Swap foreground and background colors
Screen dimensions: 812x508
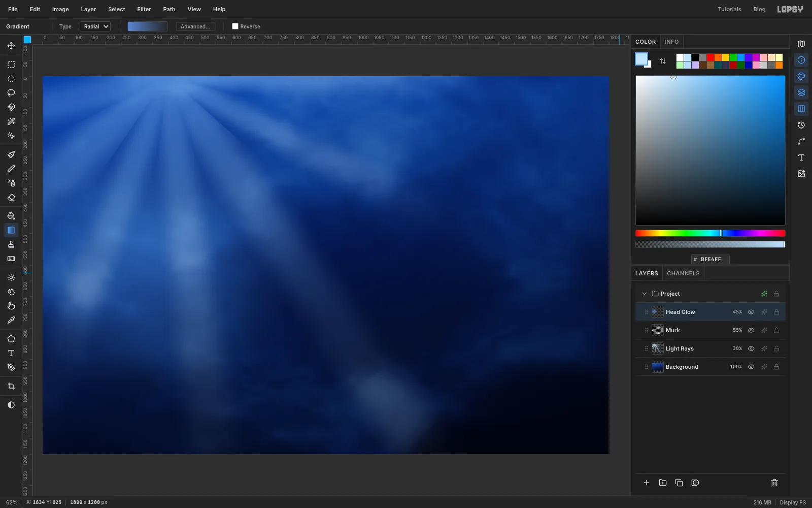[x=663, y=61]
